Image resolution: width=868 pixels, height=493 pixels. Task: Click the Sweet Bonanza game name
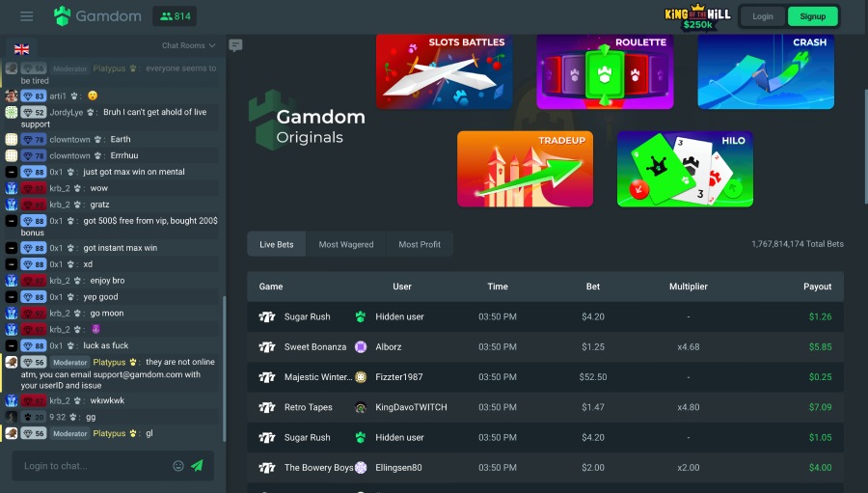pyautogui.click(x=315, y=346)
